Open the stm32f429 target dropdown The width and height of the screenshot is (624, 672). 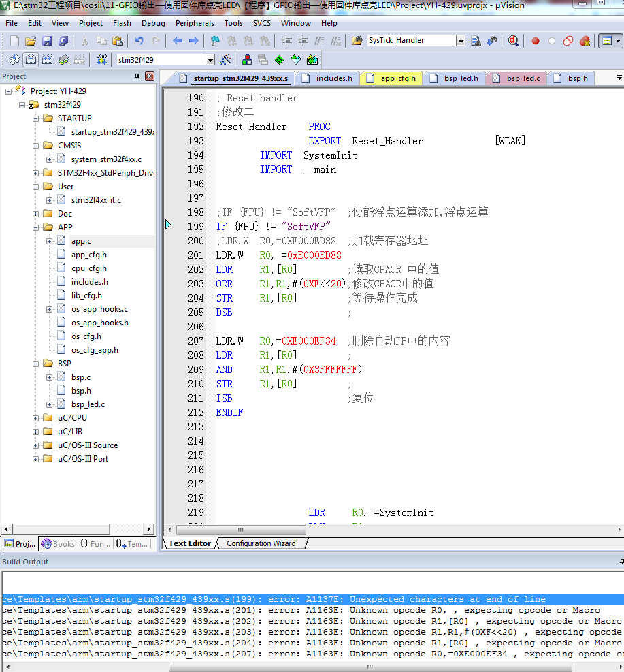(210, 60)
